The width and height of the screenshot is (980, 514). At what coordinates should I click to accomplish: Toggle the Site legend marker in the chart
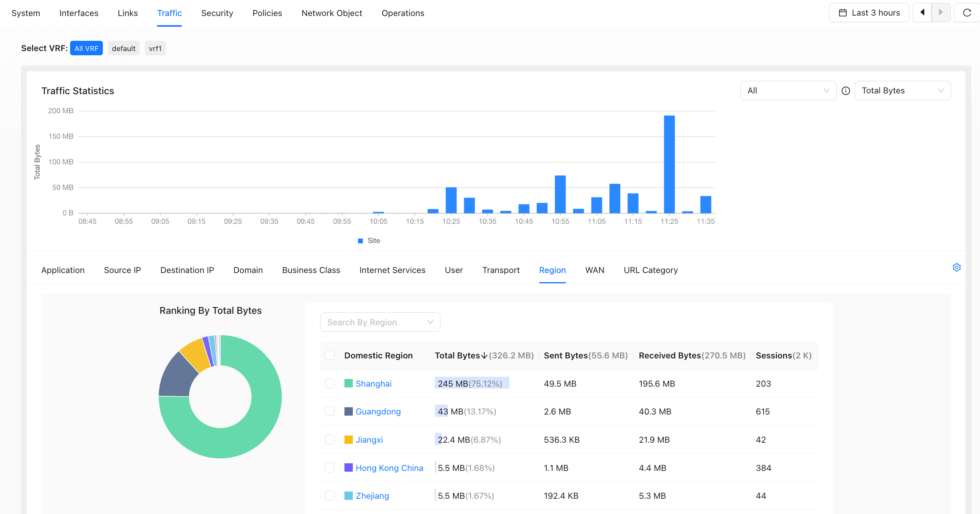pyautogui.click(x=360, y=241)
